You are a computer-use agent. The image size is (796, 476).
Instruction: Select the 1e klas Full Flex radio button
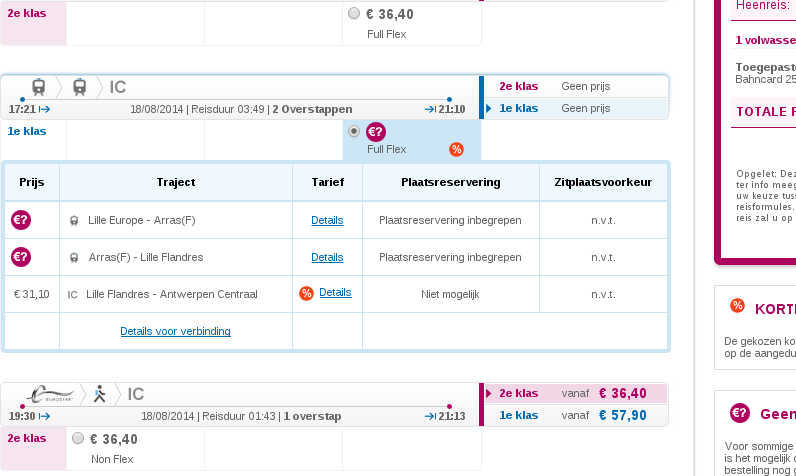(354, 132)
